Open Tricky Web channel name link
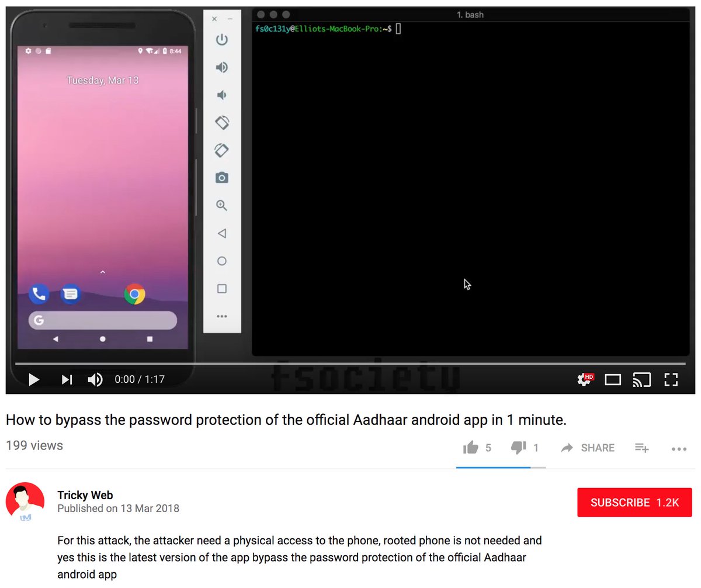The height and width of the screenshot is (588, 701). 85,495
